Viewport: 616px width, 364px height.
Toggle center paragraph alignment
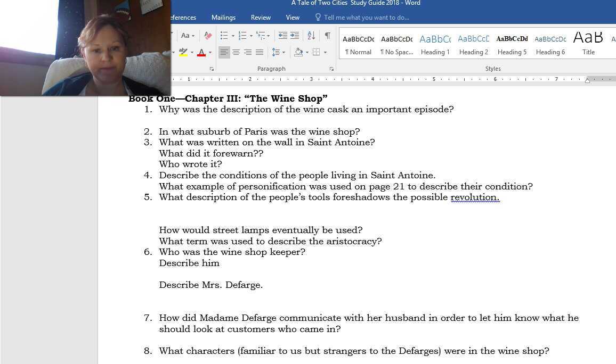pos(236,52)
